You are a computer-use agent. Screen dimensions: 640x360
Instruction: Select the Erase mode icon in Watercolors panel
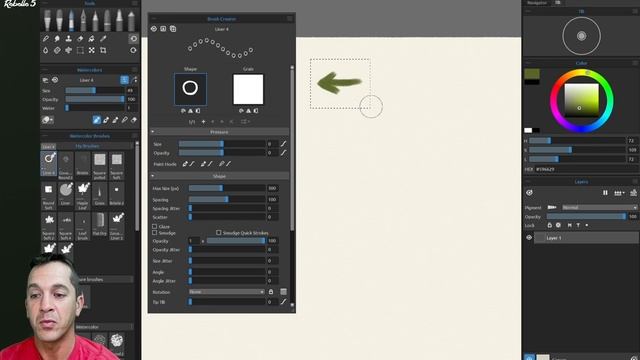(x=133, y=120)
